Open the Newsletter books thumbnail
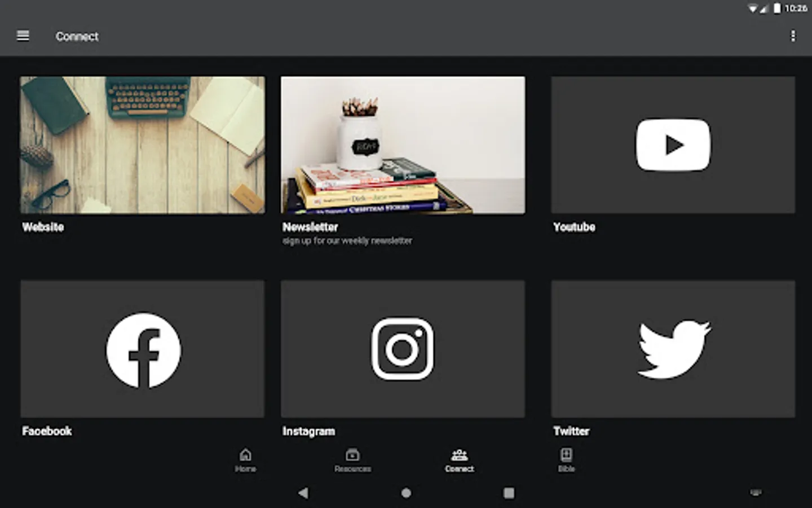 click(403, 145)
